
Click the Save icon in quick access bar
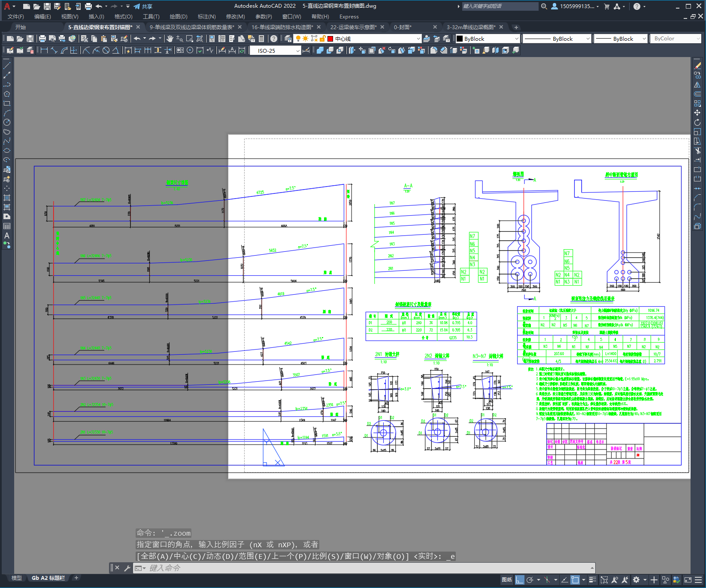tap(47, 6)
